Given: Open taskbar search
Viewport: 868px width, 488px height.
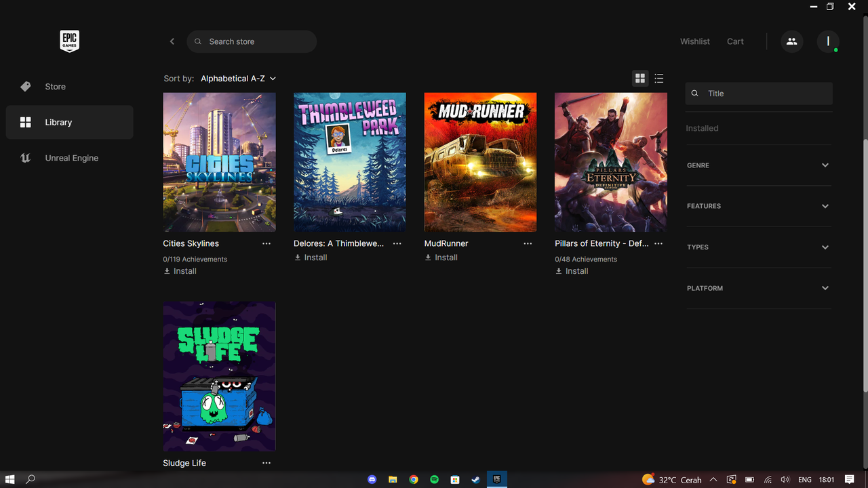Looking at the screenshot, I should (31, 479).
